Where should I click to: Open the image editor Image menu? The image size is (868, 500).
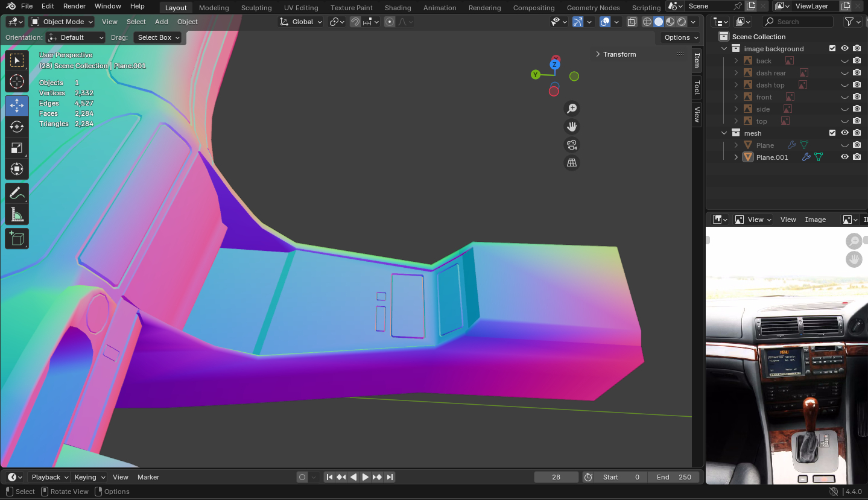[816, 220]
